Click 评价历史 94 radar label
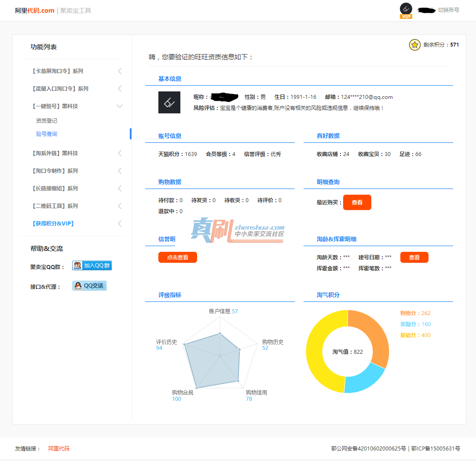The width and height of the screenshot is (476, 461). pos(166,345)
